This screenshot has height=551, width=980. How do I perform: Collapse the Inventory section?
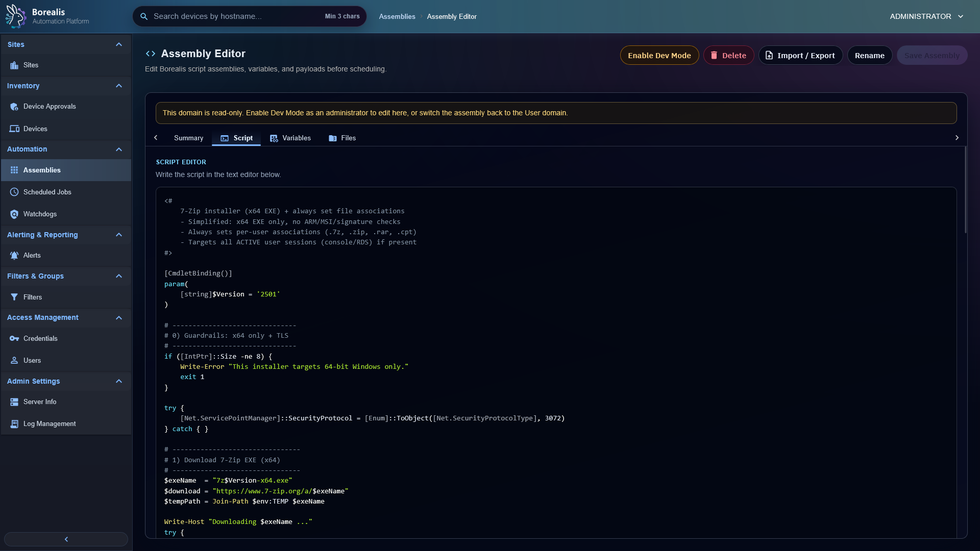119,86
